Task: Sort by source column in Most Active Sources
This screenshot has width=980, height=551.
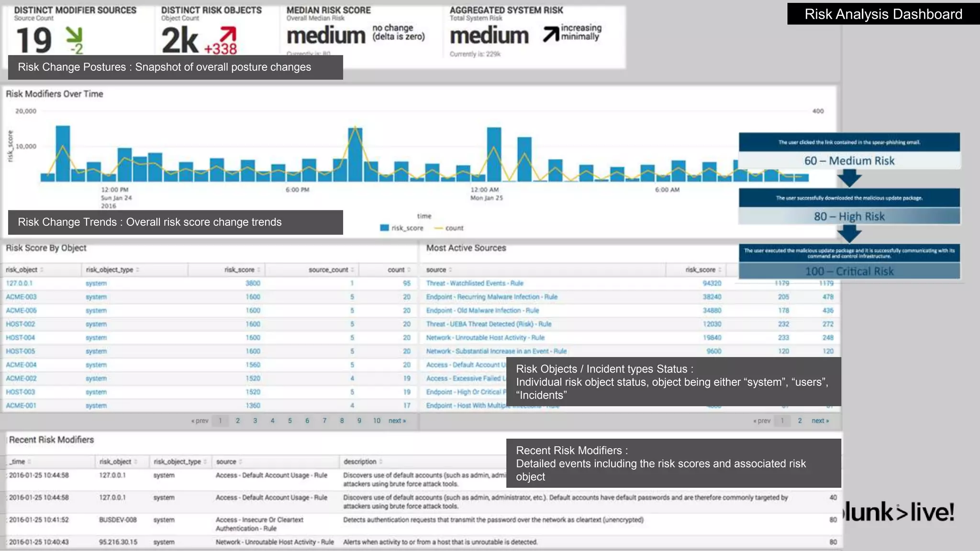Action: coord(439,270)
